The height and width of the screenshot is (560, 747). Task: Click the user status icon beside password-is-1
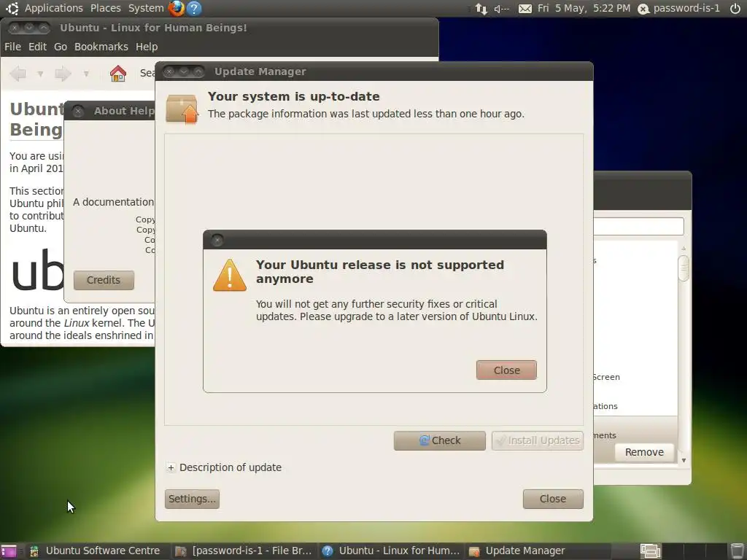pos(643,9)
